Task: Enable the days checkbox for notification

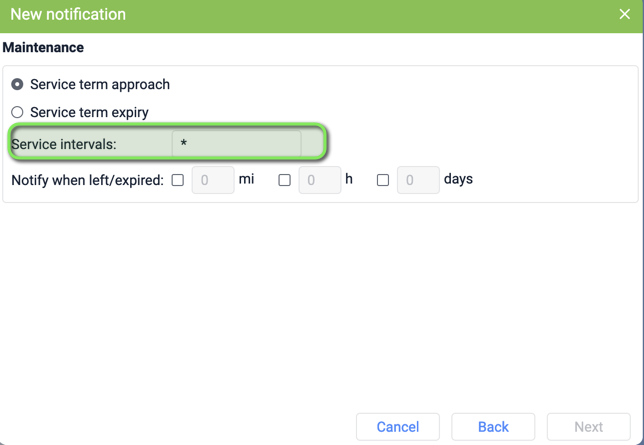Action: [x=383, y=180]
